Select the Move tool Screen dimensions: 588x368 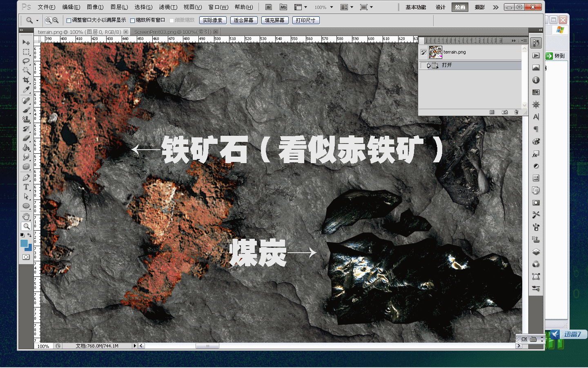26,42
